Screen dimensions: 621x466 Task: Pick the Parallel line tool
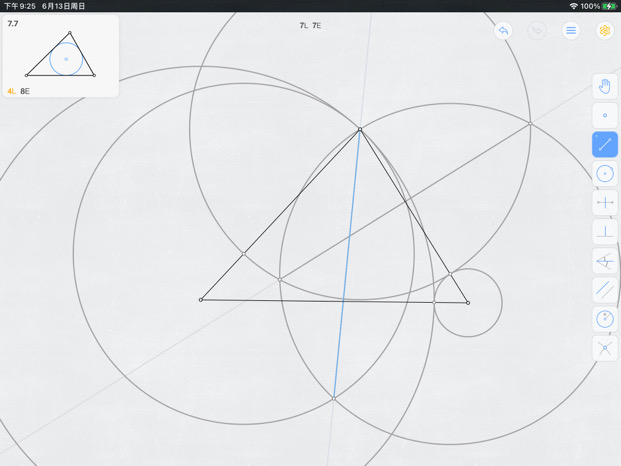(605, 290)
